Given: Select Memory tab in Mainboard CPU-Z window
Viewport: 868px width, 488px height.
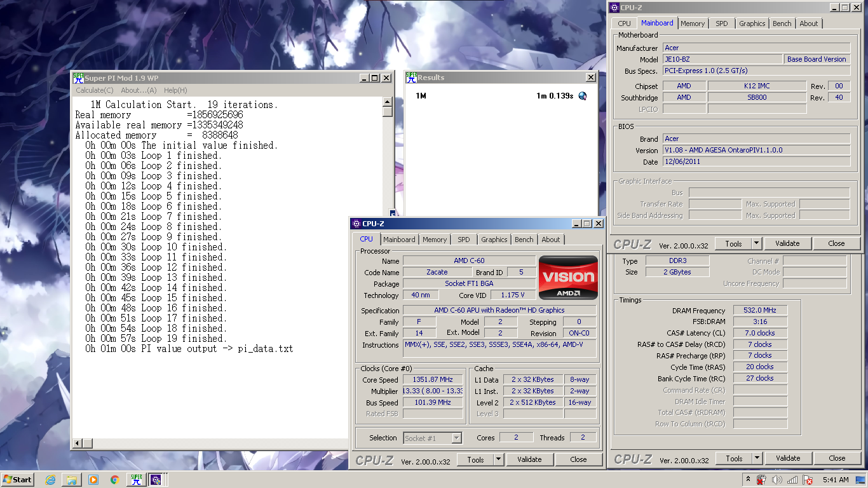Looking at the screenshot, I should pyautogui.click(x=693, y=24).
